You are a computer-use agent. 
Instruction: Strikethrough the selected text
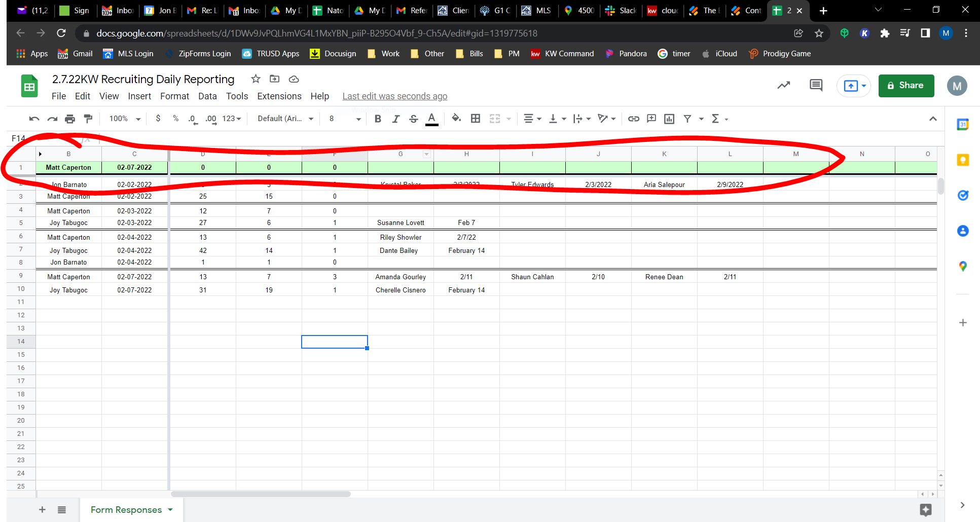coord(414,119)
